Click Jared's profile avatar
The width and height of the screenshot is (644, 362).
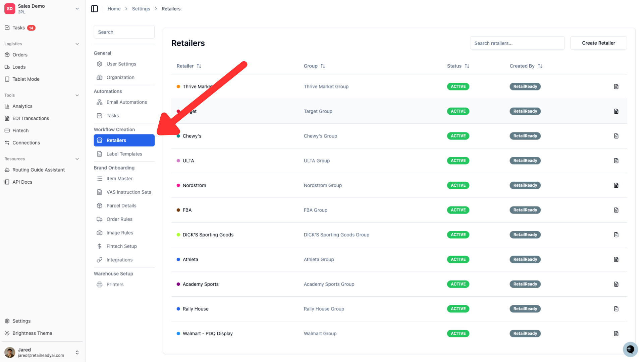point(10,352)
